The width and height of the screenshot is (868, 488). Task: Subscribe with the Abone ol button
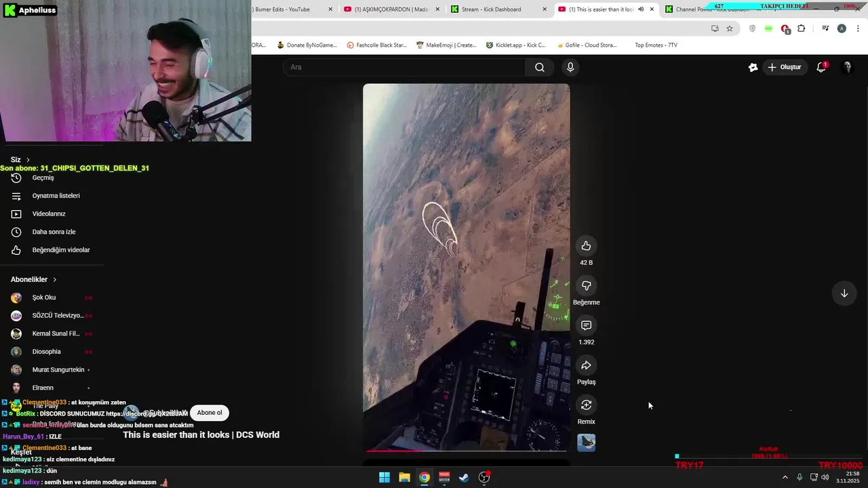(x=209, y=413)
